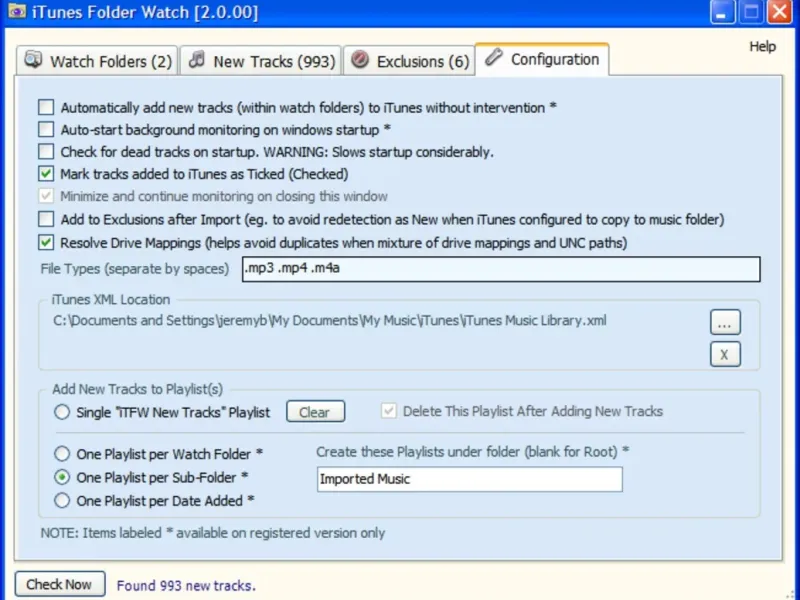Image resolution: width=800 pixels, height=600 pixels.
Task: Select One Playlist per Watch Folder
Action: point(62,454)
